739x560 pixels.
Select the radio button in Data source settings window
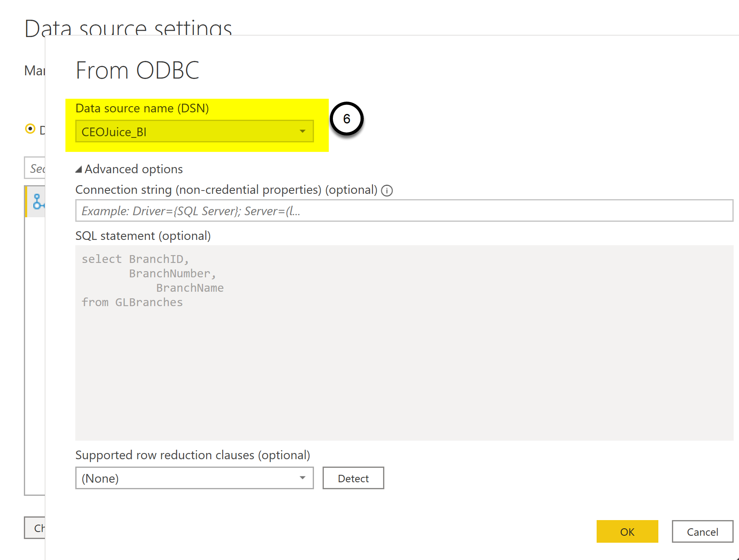(x=30, y=129)
